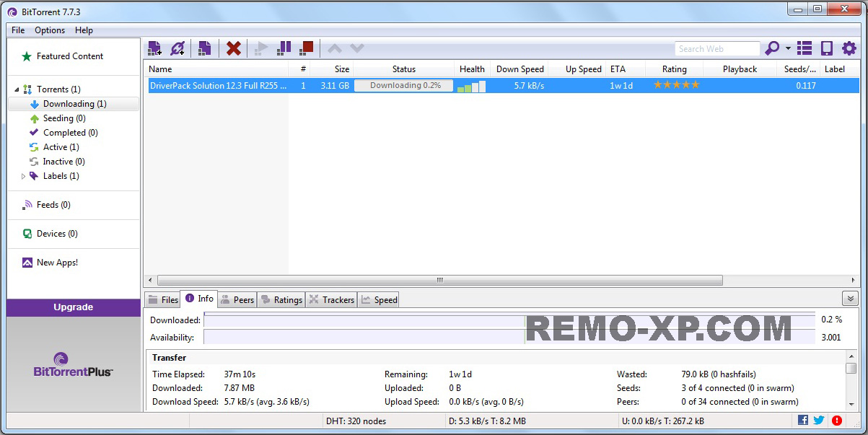Open the File menu
This screenshot has width=868, height=435.
tap(18, 30)
